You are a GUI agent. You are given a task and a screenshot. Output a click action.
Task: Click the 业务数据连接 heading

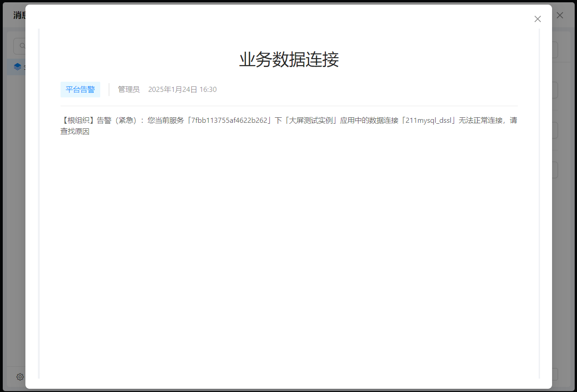289,60
